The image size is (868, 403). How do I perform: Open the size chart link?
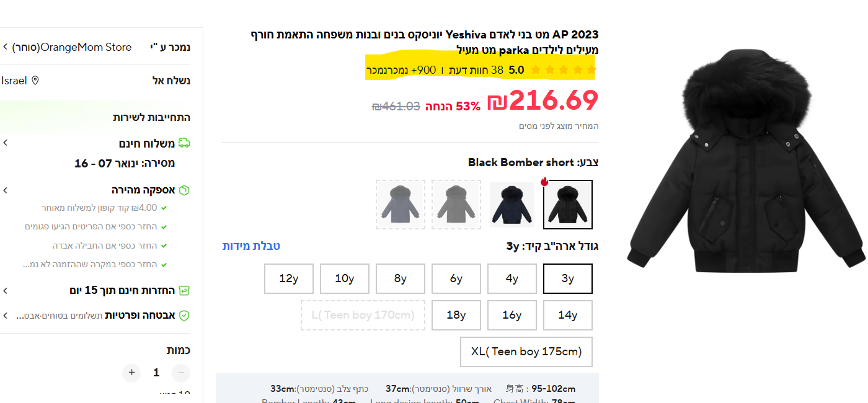251,246
